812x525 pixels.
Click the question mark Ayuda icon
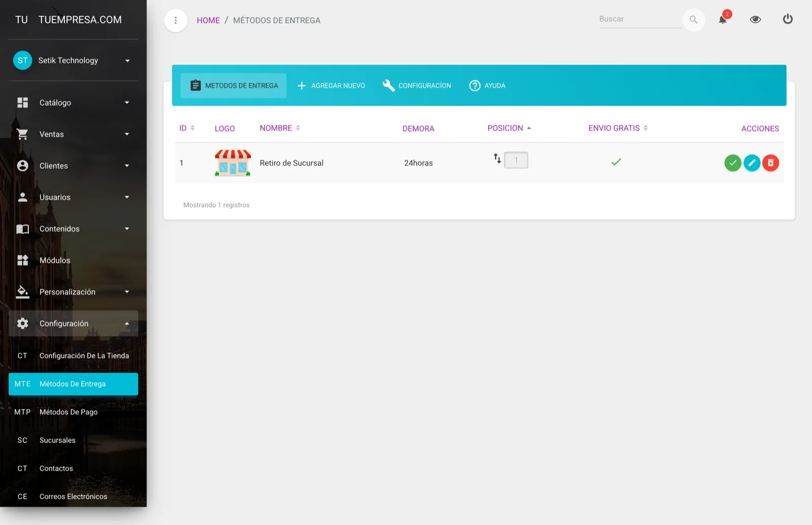(x=475, y=86)
